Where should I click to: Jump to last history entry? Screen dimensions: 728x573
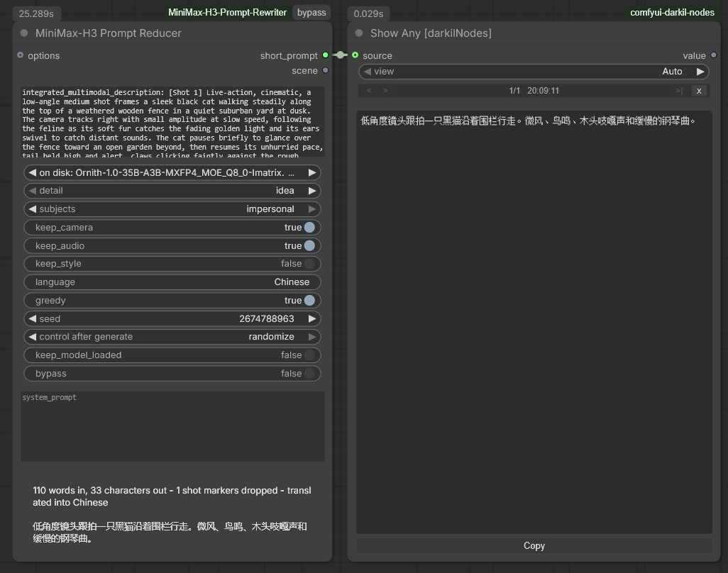[679, 91]
